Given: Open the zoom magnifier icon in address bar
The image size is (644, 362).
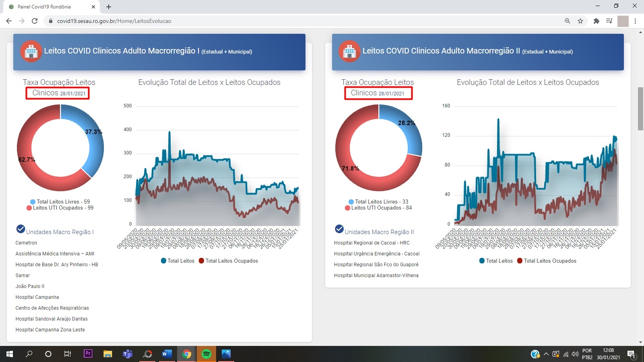Looking at the screenshot, I should click(568, 21).
